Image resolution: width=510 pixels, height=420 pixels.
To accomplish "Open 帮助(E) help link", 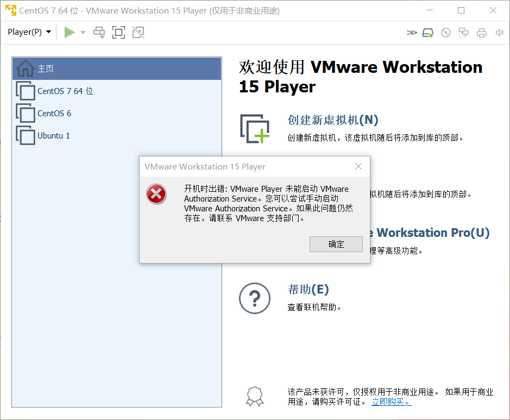I will pyautogui.click(x=308, y=289).
